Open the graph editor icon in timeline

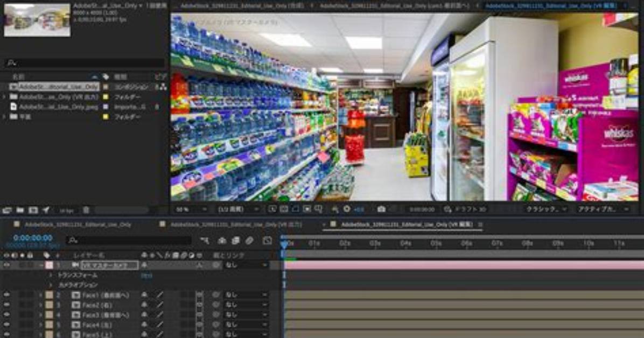click(x=268, y=241)
